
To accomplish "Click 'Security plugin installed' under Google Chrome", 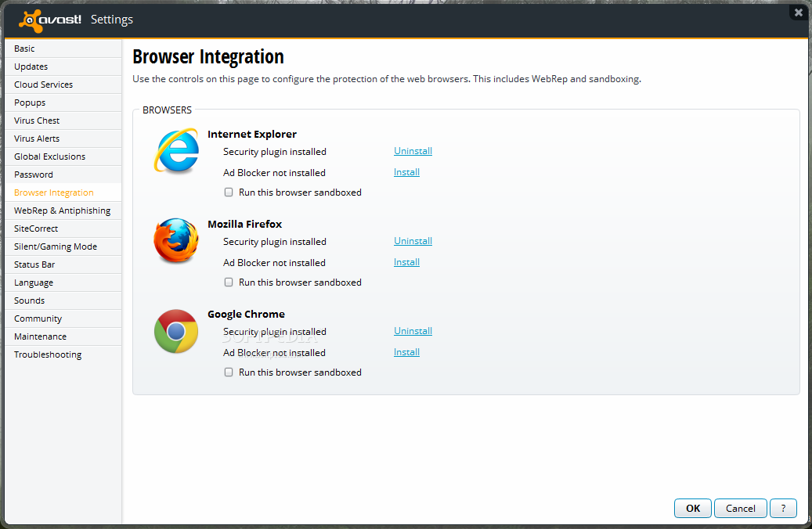I will click(275, 332).
